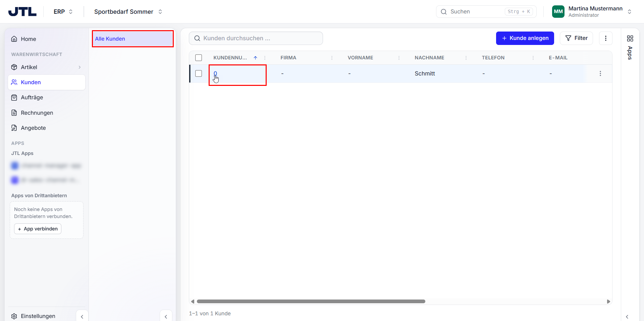Collapse the Alle Kunden side panel
This screenshot has width=644, height=321.
click(166, 316)
